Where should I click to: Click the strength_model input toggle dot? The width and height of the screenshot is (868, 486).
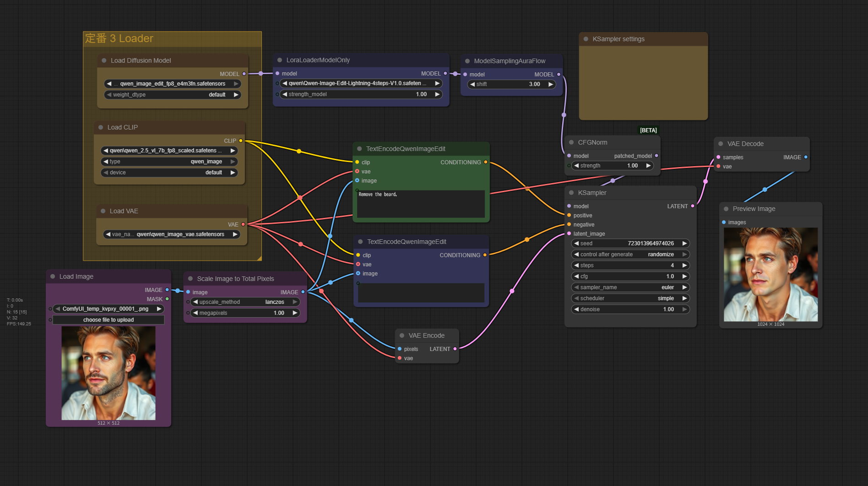click(x=277, y=94)
